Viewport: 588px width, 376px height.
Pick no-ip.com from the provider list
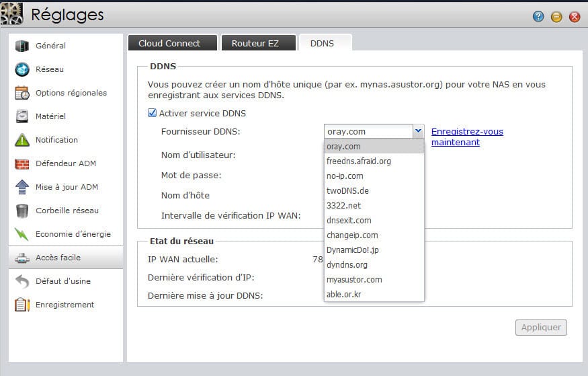[x=374, y=176]
